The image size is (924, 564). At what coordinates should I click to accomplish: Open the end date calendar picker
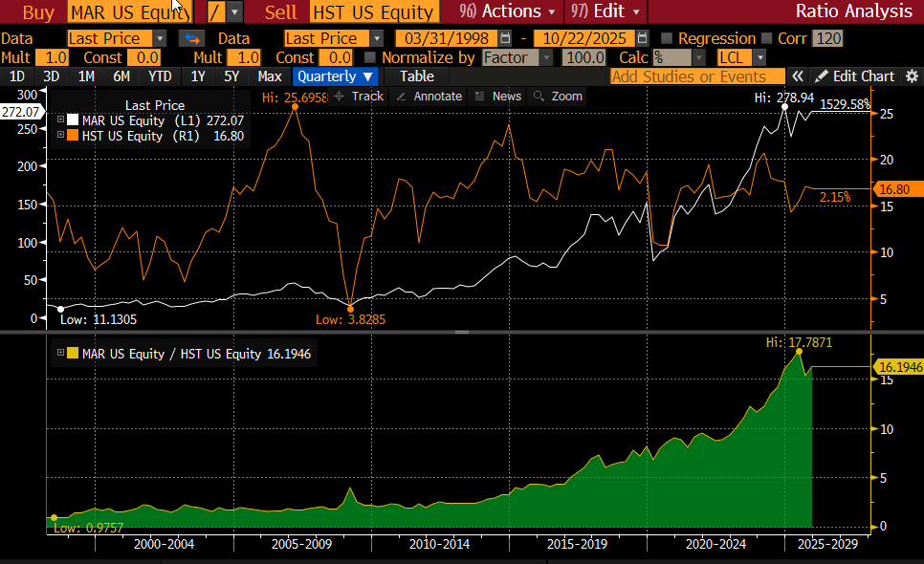point(642,38)
